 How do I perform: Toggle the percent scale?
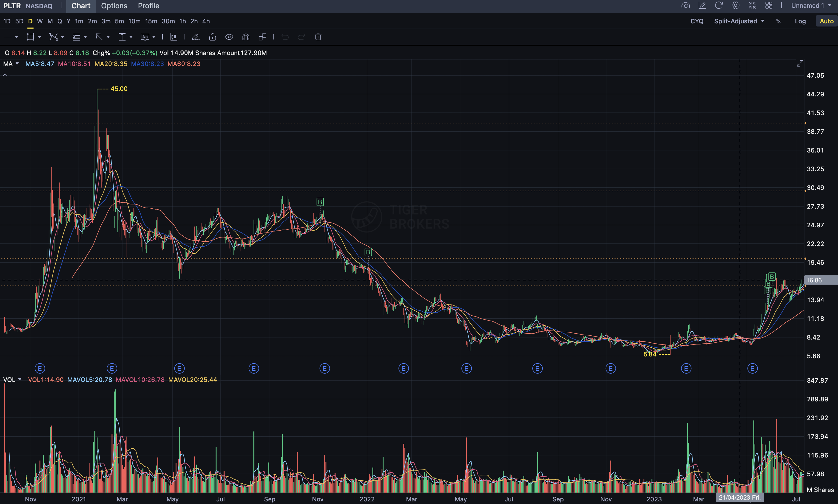pyautogui.click(x=778, y=21)
